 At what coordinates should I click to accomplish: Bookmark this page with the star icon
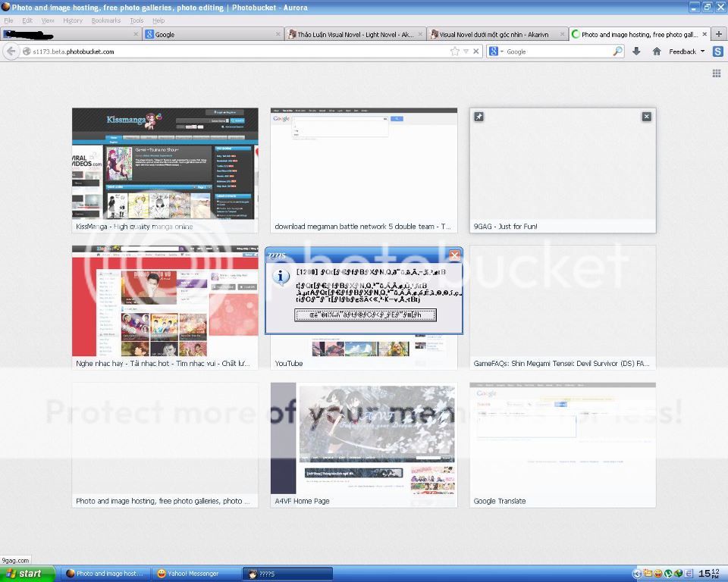coord(455,52)
